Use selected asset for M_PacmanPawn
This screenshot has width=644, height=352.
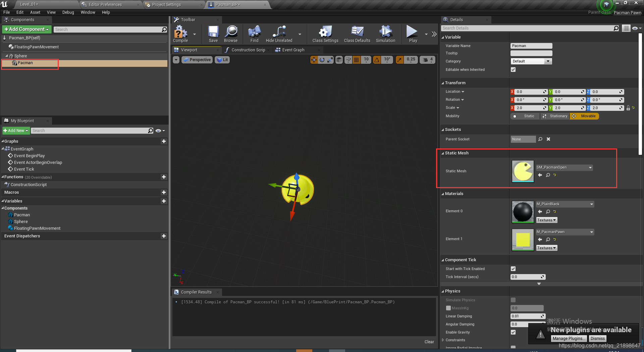coord(540,239)
